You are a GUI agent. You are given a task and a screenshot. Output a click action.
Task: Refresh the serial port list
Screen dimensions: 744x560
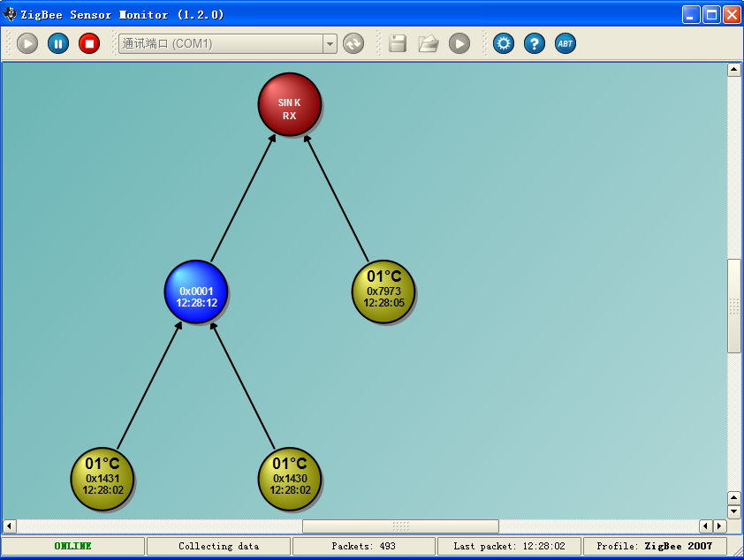(x=353, y=43)
